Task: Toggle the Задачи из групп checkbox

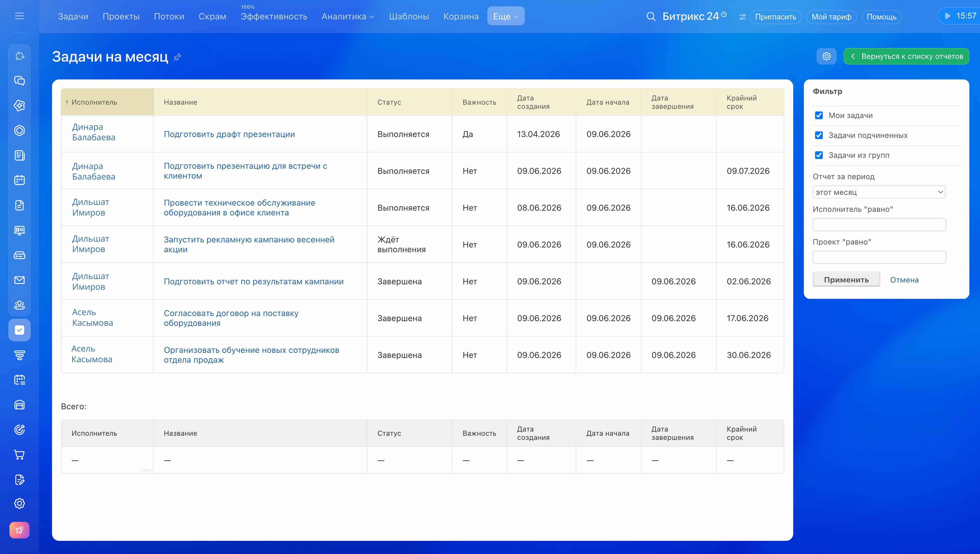Action: (819, 155)
